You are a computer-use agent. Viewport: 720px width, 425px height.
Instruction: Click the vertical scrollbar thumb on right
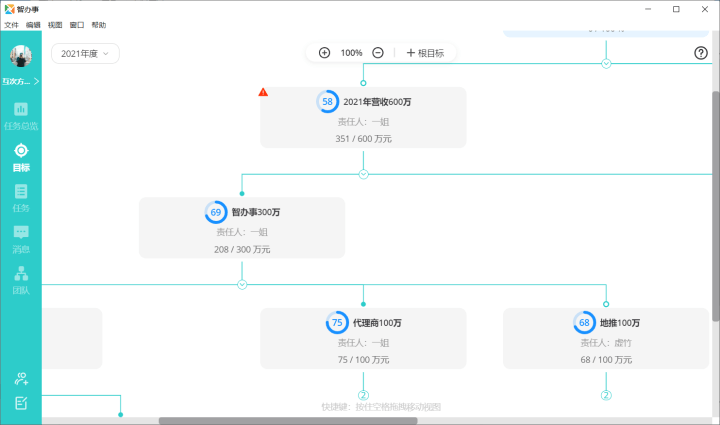click(716, 206)
